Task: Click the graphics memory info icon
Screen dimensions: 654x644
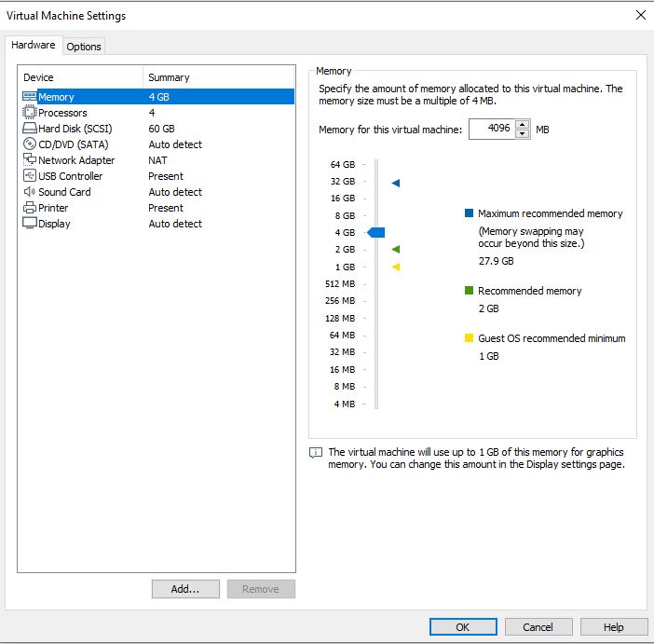Action: point(316,452)
